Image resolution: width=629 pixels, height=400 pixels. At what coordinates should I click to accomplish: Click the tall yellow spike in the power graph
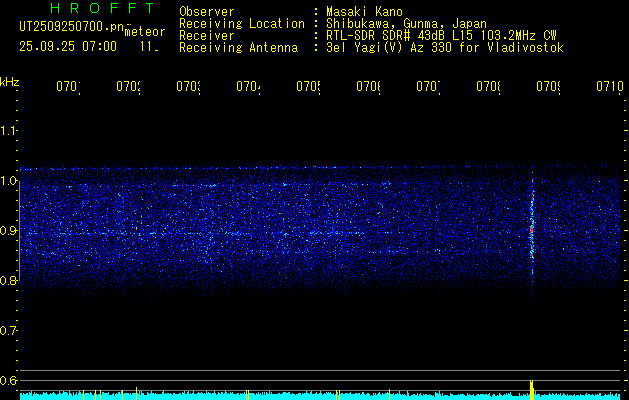point(532,390)
